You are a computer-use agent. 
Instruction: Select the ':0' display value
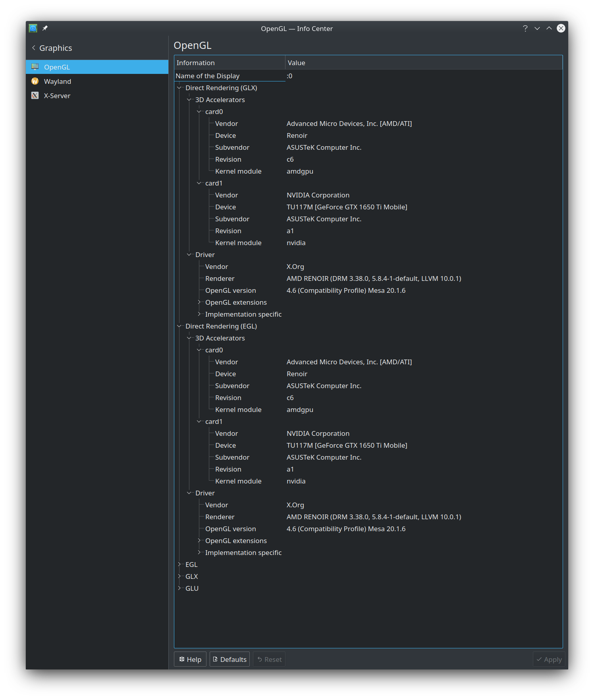[x=289, y=76]
